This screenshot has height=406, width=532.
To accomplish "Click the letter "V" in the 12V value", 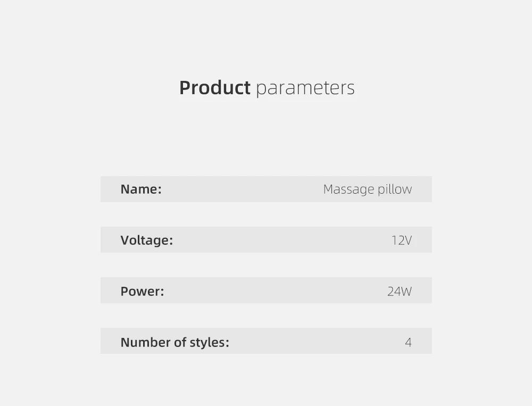I will click(x=407, y=241).
